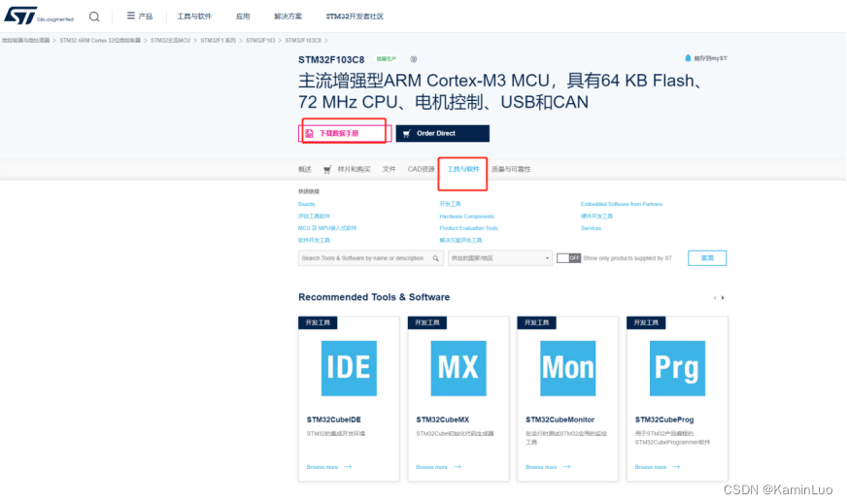This screenshot has width=847, height=504.
Task: Click Browse more under STM32CubeMX
Action: (x=439, y=467)
